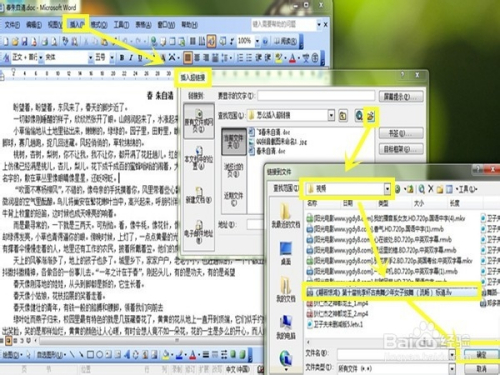The height and width of the screenshot is (375, 500).
Task: Click Browse for File icon in Insert Hyperlink dialog
Action: [x=371, y=116]
